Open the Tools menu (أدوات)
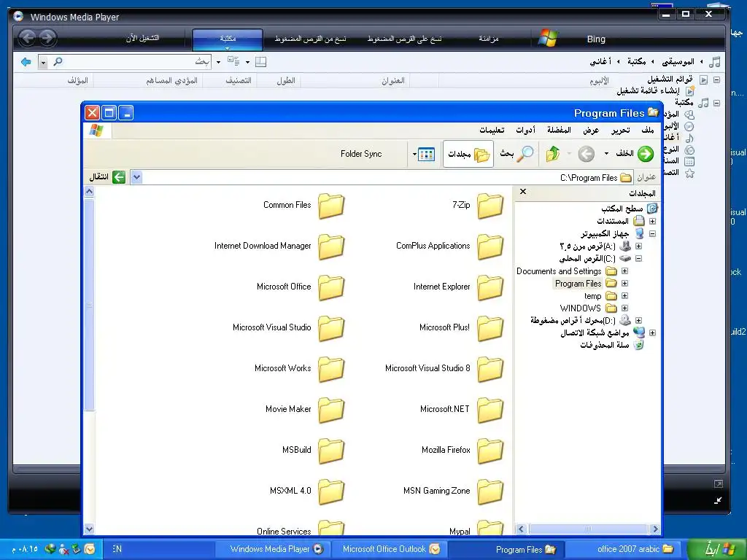Viewport: 747px width, 560px height. [525, 130]
